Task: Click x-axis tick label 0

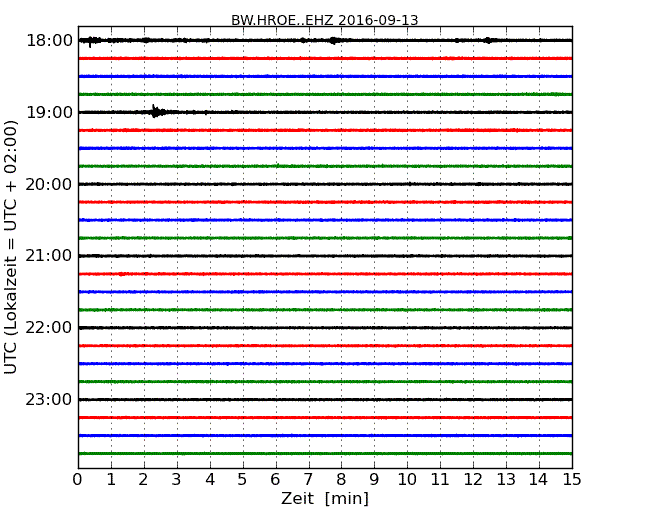Action: click(78, 480)
